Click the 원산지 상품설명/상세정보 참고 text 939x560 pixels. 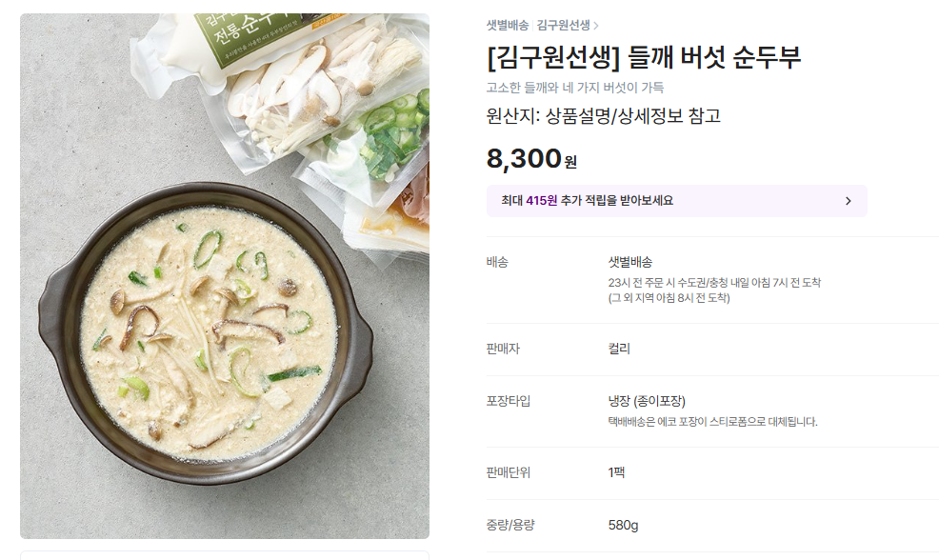coord(603,116)
